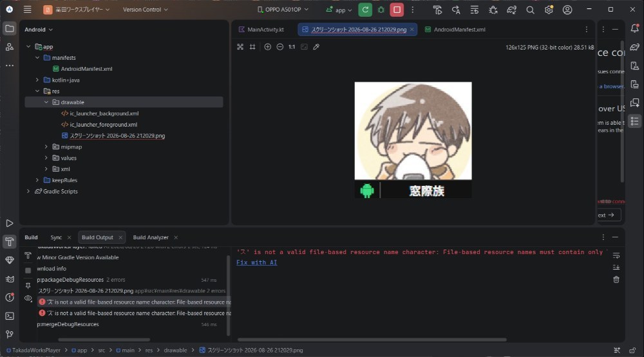Zoom out of the image
This screenshot has width=644, height=357.
[279, 47]
